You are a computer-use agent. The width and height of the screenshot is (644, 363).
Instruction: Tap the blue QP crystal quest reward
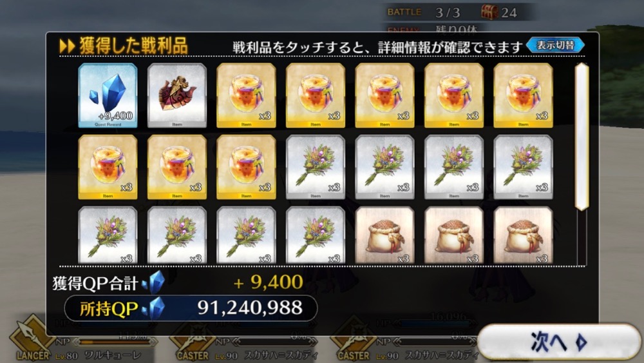point(108,95)
